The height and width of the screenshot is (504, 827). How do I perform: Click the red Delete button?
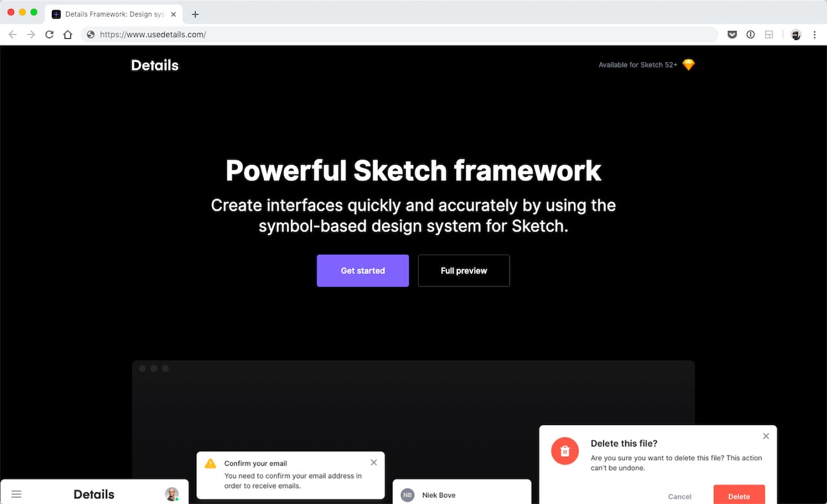tap(739, 494)
